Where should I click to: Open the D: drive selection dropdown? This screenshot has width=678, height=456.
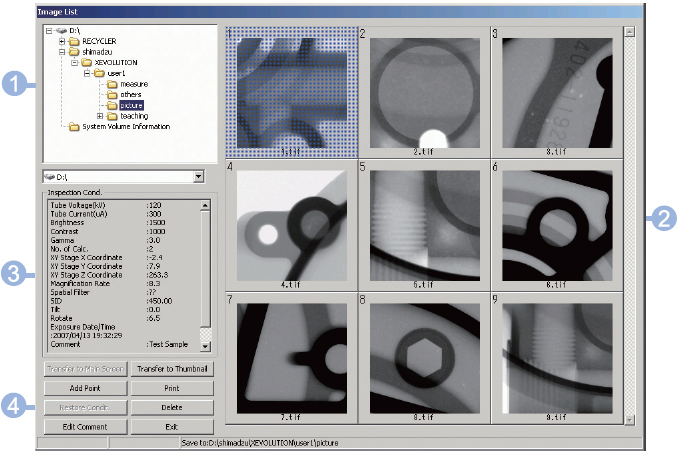pyautogui.click(x=198, y=177)
